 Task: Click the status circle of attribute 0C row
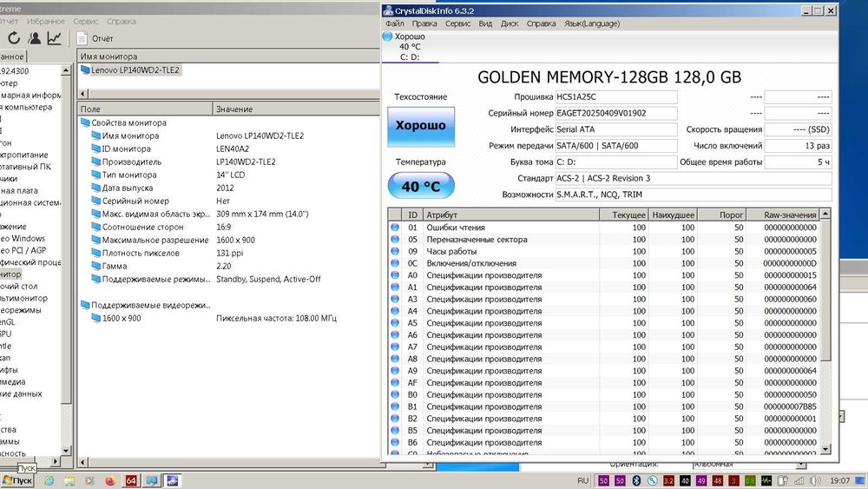[x=395, y=263]
